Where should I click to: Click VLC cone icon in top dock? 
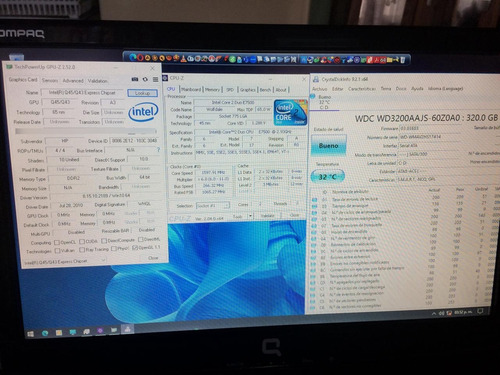point(183,59)
